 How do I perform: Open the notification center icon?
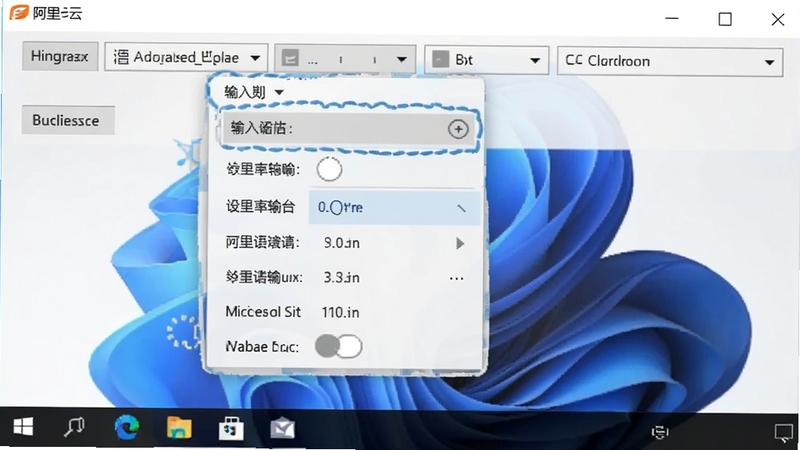pyautogui.click(x=784, y=433)
